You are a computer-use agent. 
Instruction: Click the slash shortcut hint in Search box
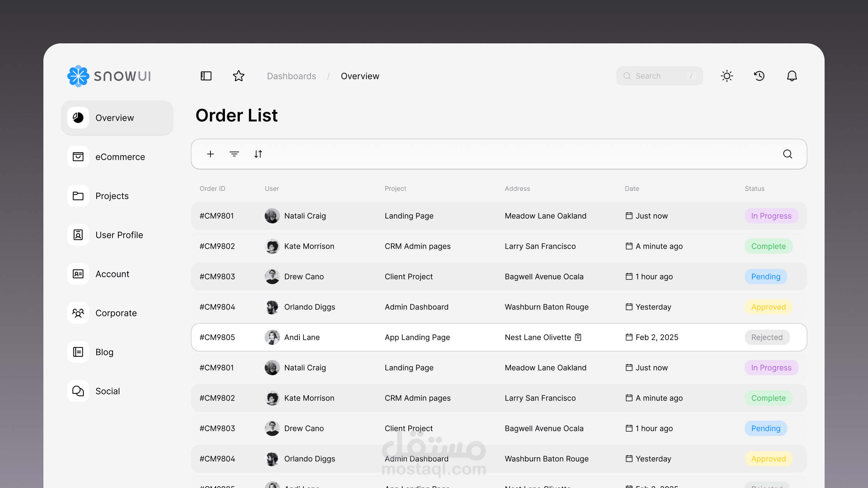[x=691, y=76]
